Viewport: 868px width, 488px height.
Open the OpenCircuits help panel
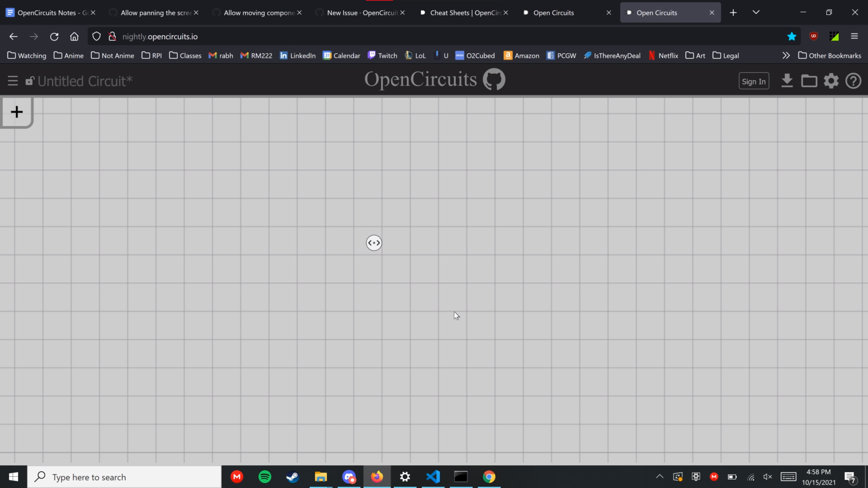[x=853, y=80]
